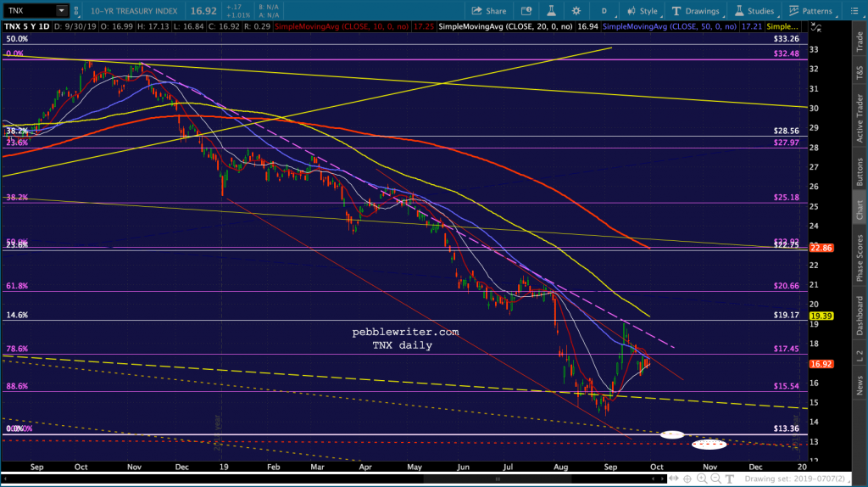Click the symbol link clipboard icon next to TNX

coord(75,10)
